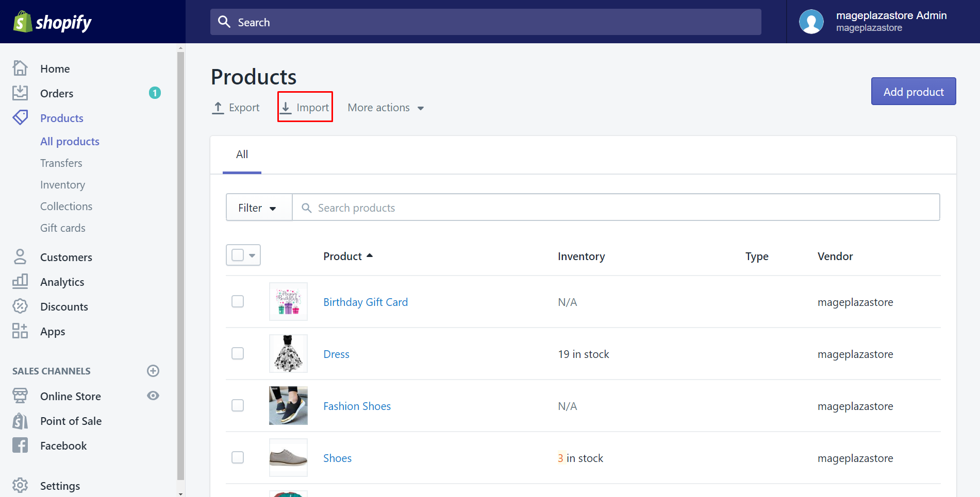Click the Customers person icon

(x=20, y=257)
